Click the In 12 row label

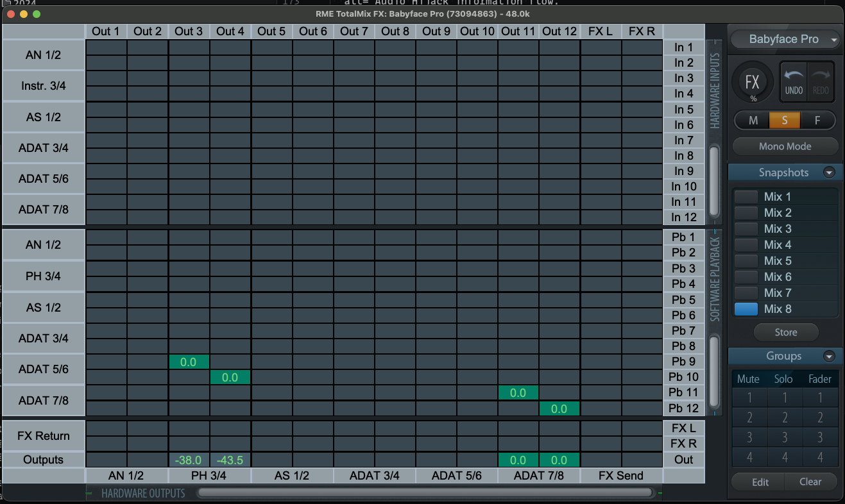pos(684,217)
